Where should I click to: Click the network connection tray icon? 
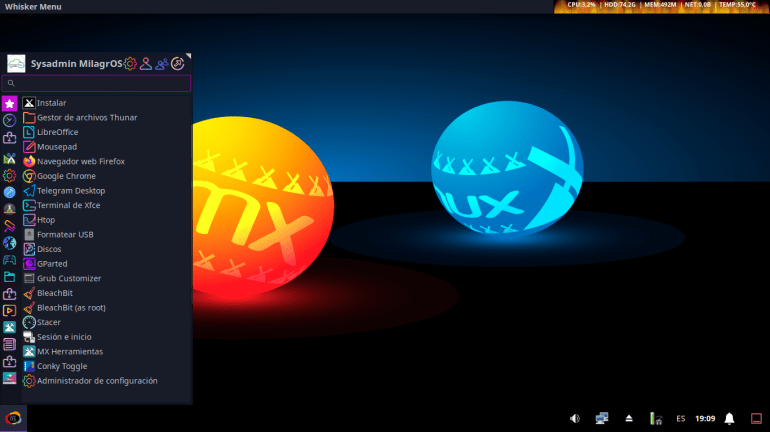click(602, 418)
